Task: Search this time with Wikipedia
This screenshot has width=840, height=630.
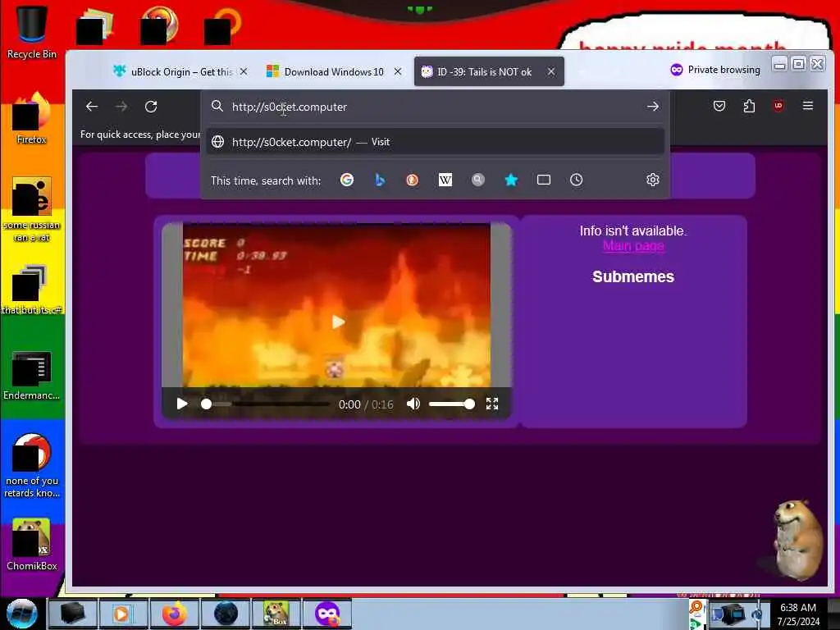Action: click(445, 180)
